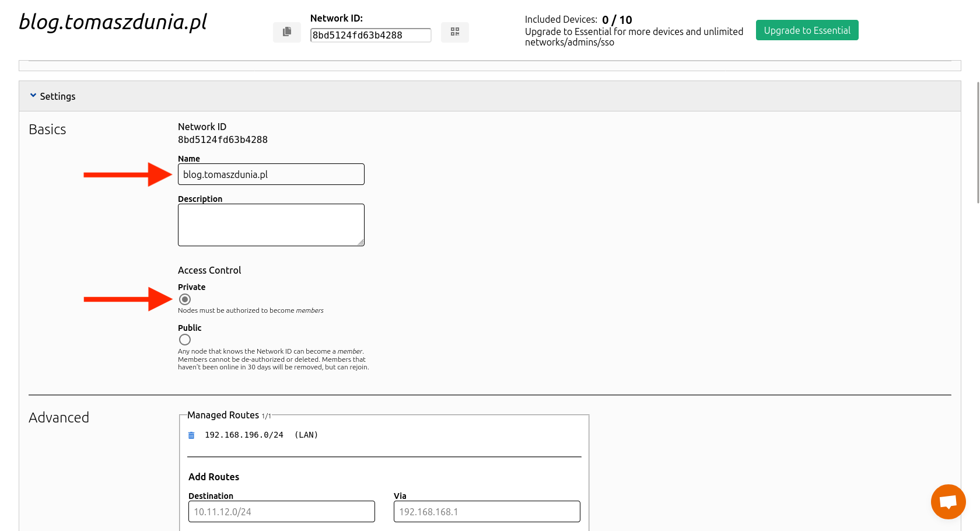Click the Settings section header label
The width and height of the screenshot is (980, 531).
click(x=58, y=96)
